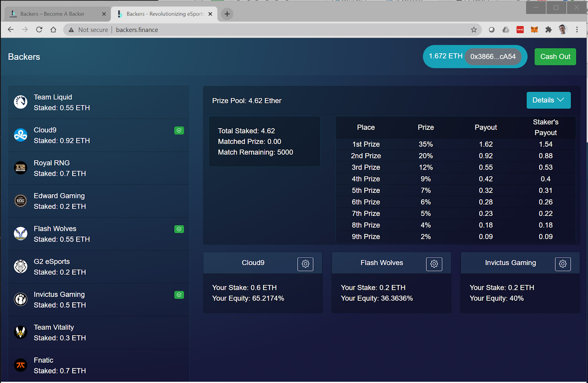Viewport: 588px width, 383px height.
Task: Click the address bar URL backers.finance
Action: click(x=137, y=30)
